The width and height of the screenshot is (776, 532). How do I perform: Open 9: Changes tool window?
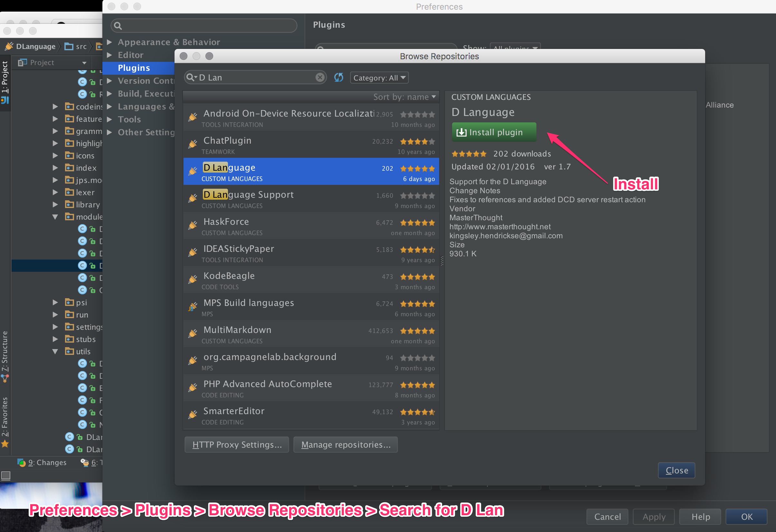point(42,462)
